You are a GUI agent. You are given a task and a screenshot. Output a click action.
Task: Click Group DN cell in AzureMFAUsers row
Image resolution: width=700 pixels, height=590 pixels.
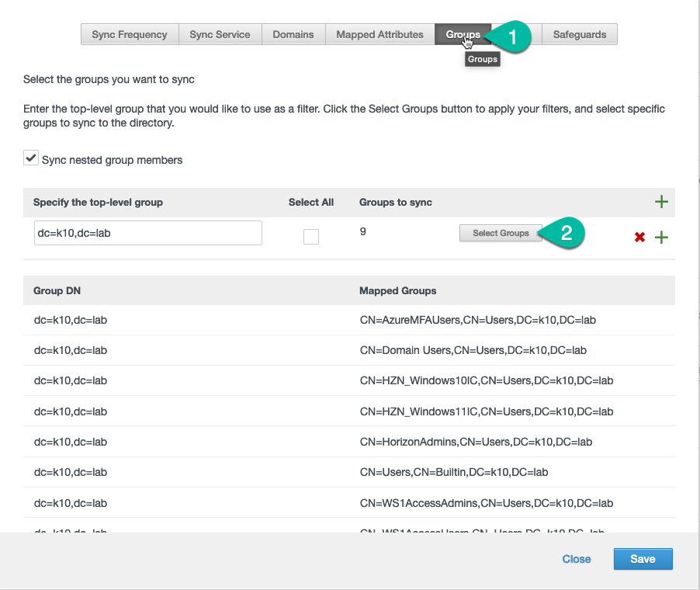(x=71, y=320)
